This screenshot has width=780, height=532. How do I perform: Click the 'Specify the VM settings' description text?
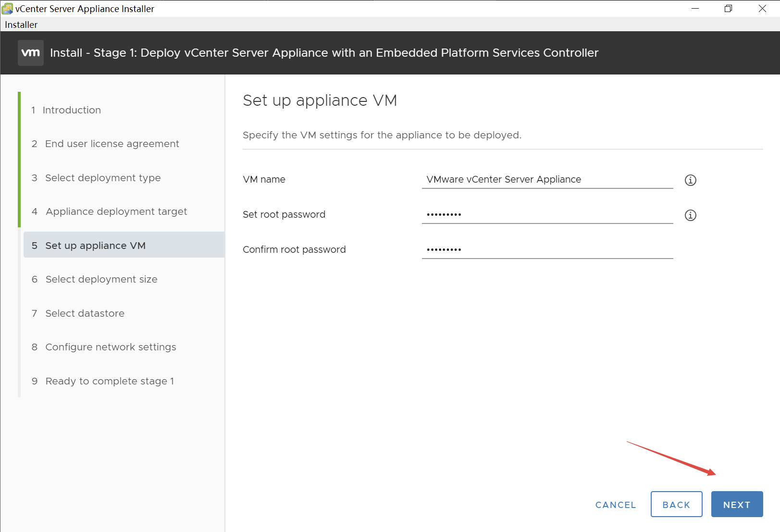382,135
